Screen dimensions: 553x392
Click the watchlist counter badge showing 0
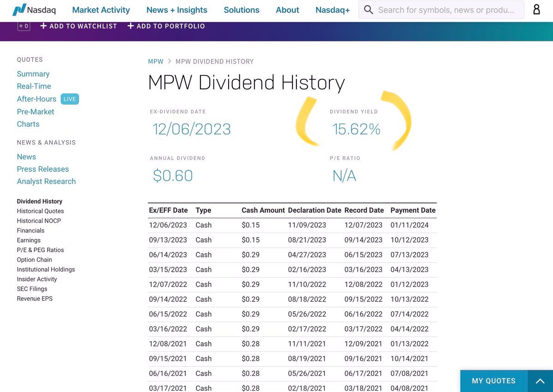pos(24,26)
